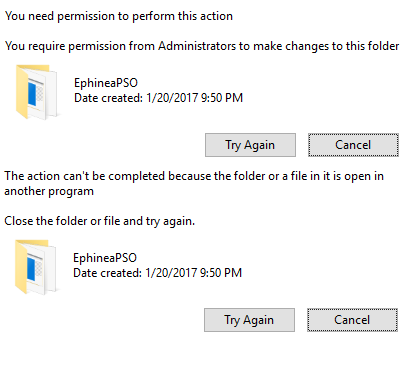Cancel the permission-required dialog
Screen dimensions: 411x372
[x=353, y=145]
